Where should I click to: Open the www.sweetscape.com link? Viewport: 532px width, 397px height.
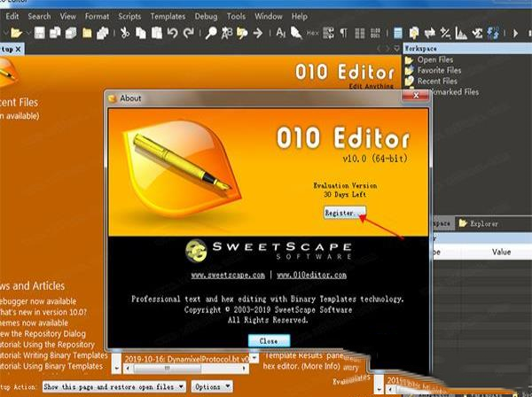tap(228, 276)
